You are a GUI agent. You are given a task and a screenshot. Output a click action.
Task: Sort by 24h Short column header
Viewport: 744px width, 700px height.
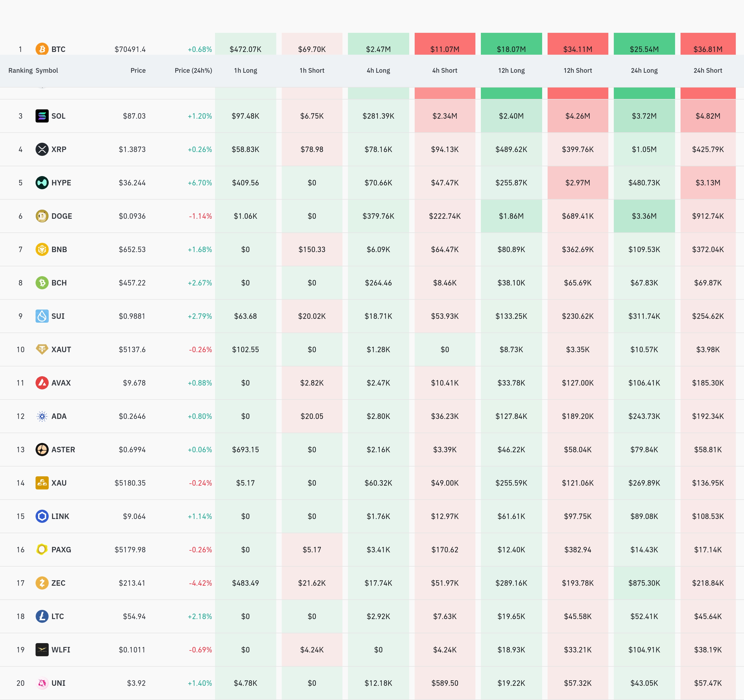coord(708,70)
